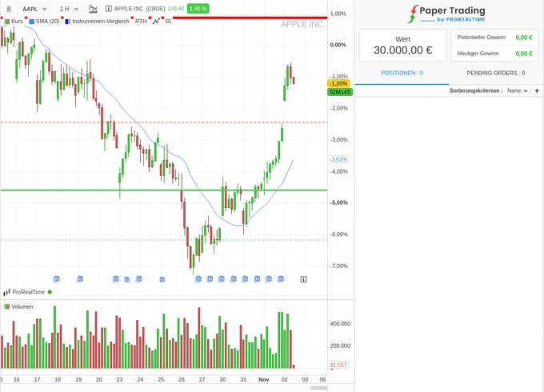Image resolution: width=544 pixels, height=392 pixels.
Task: Click the -3,61% SMA value label
Action: point(339,159)
